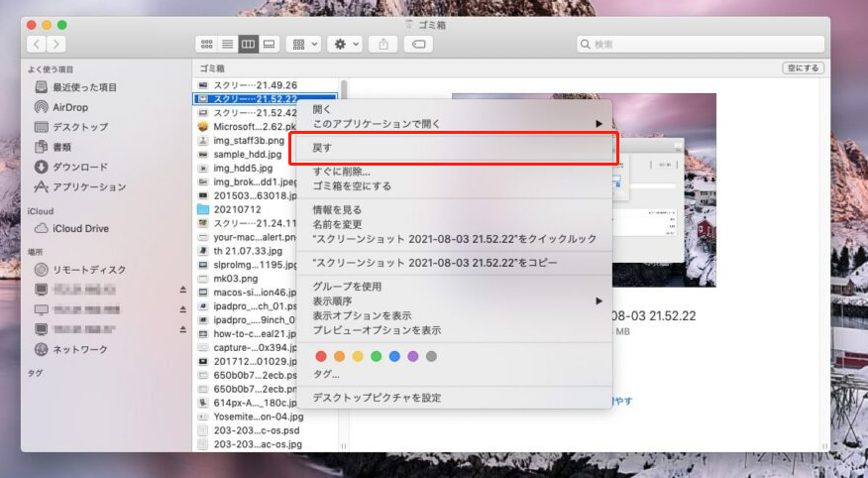Apply the red tag color
868x478 pixels.
[320, 357]
